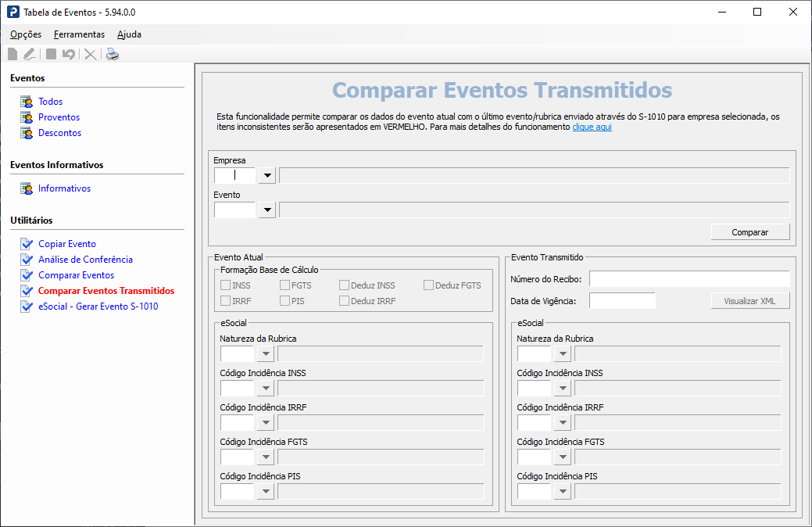Expand Código Incidência FGTS dropdown in Evento Transmitido
This screenshot has width=812, height=527.
coord(563,457)
